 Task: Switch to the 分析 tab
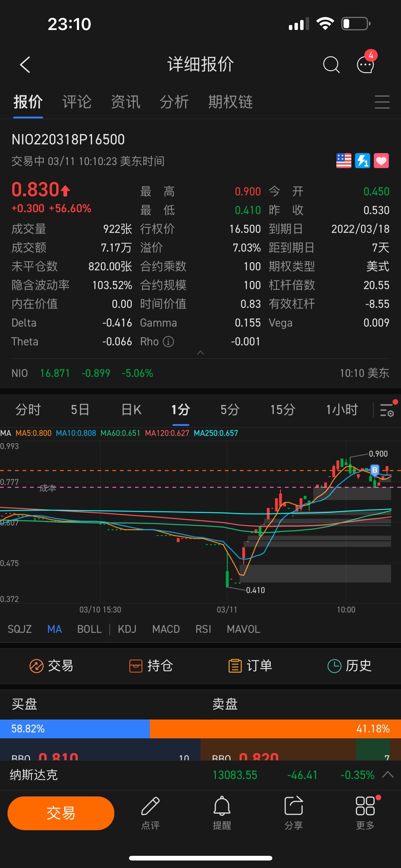174,102
